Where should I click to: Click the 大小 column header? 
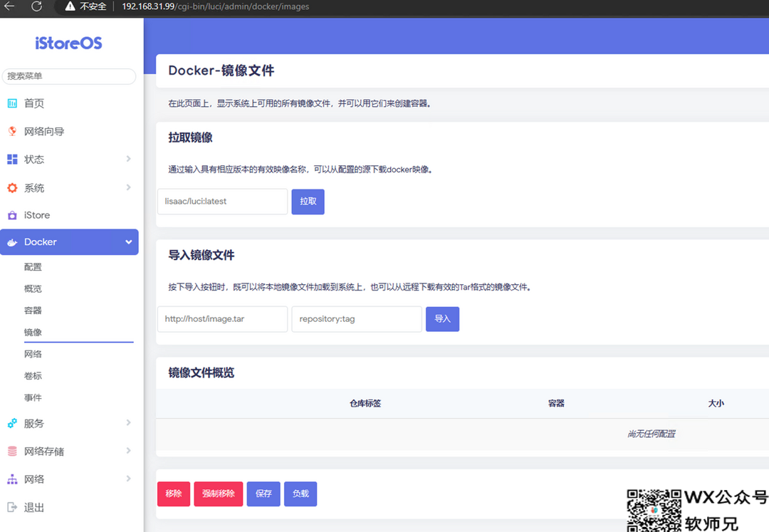716,404
